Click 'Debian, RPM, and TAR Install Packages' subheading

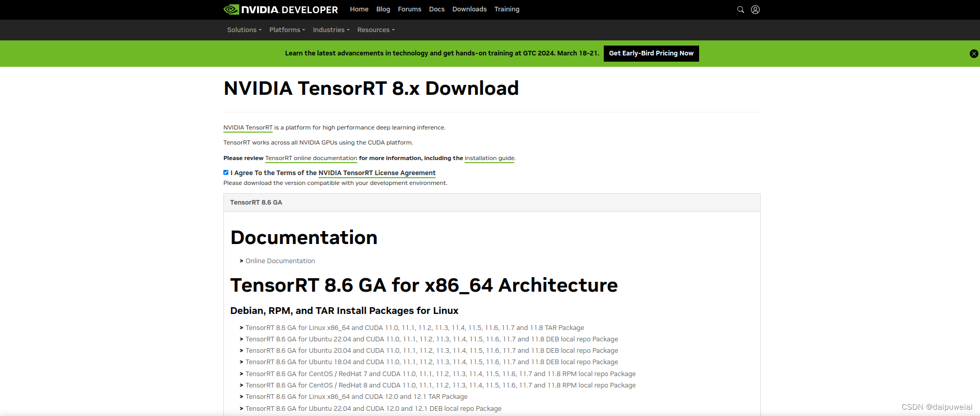(x=344, y=311)
